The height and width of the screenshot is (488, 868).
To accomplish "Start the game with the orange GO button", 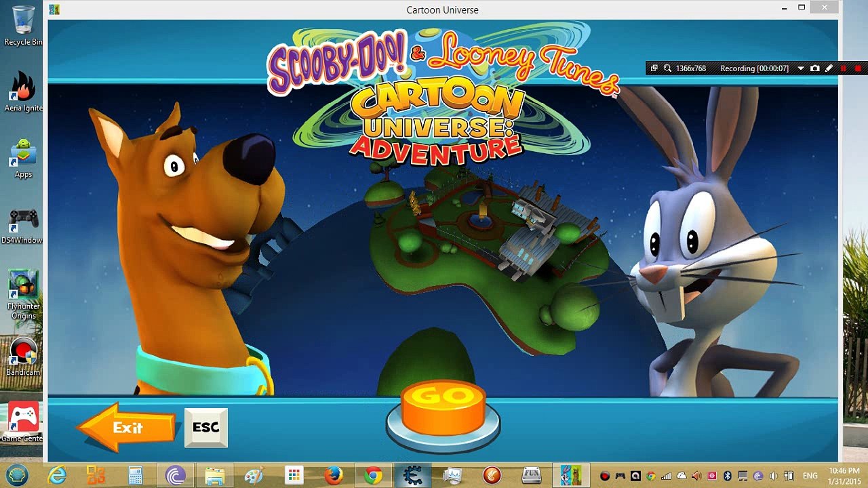I will [x=443, y=407].
